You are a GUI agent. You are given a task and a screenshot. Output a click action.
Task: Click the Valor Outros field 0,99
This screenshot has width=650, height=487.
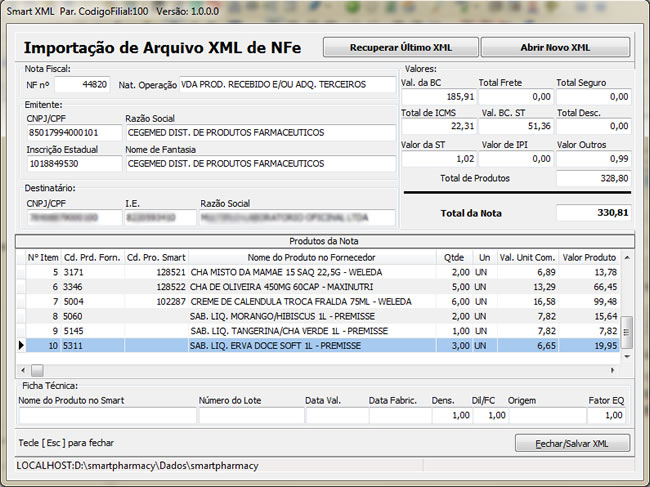(594, 159)
